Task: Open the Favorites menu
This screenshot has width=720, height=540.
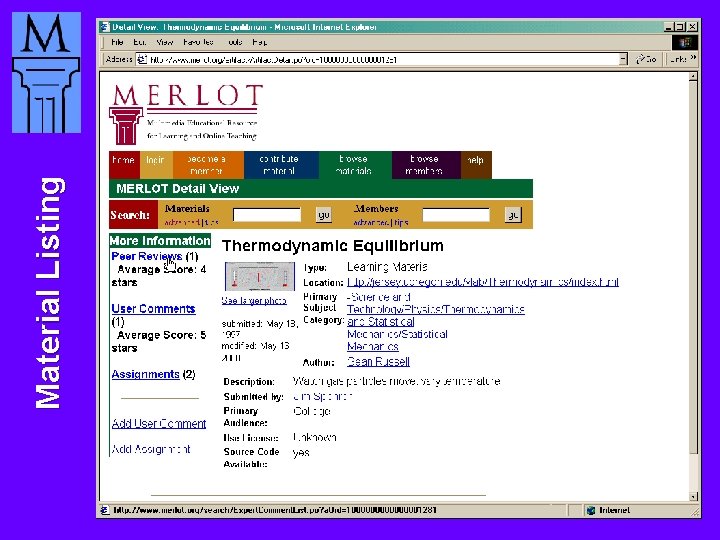Action: tap(198, 42)
